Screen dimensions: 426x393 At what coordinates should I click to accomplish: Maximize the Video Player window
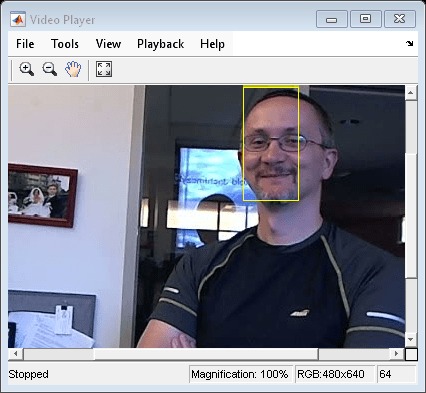(x=366, y=19)
